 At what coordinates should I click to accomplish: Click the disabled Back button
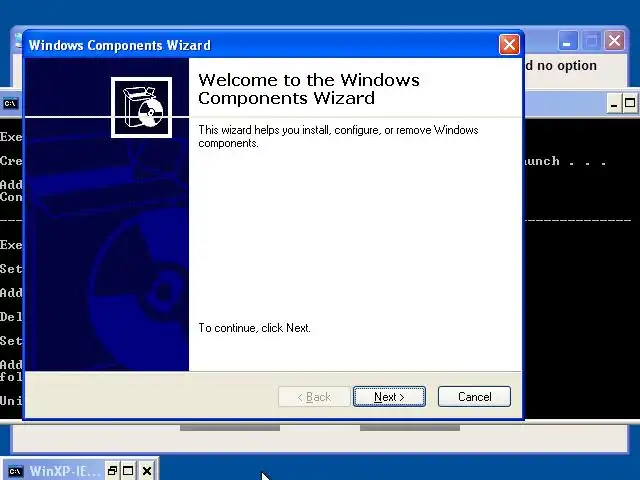tap(314, 396)
